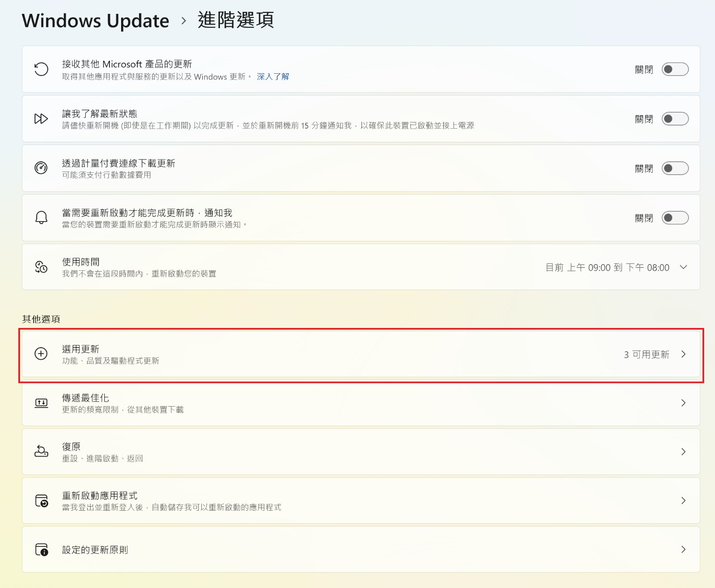
Task: Enable the 讓我了解最新狀態 switch
Action: (675, 119)
